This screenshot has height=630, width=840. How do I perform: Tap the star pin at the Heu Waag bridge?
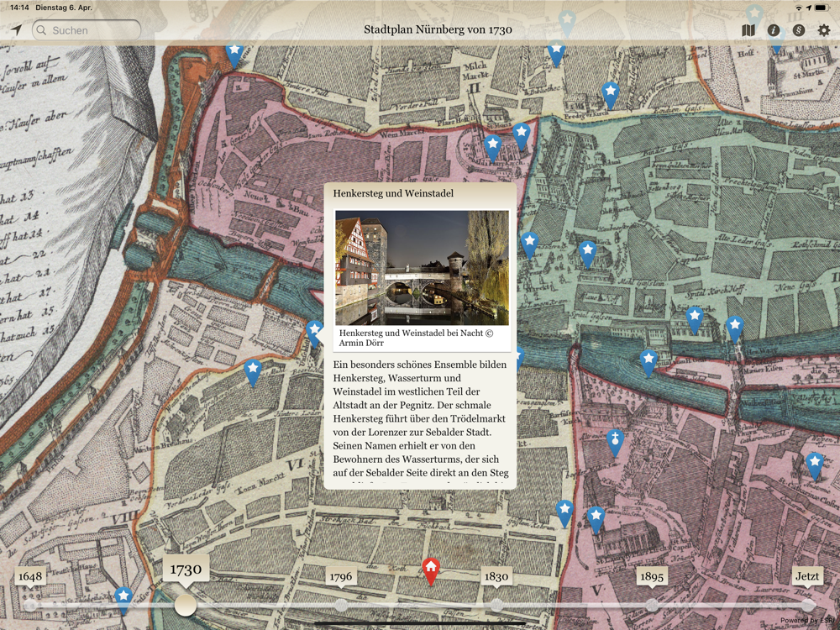tap(734, 328)
